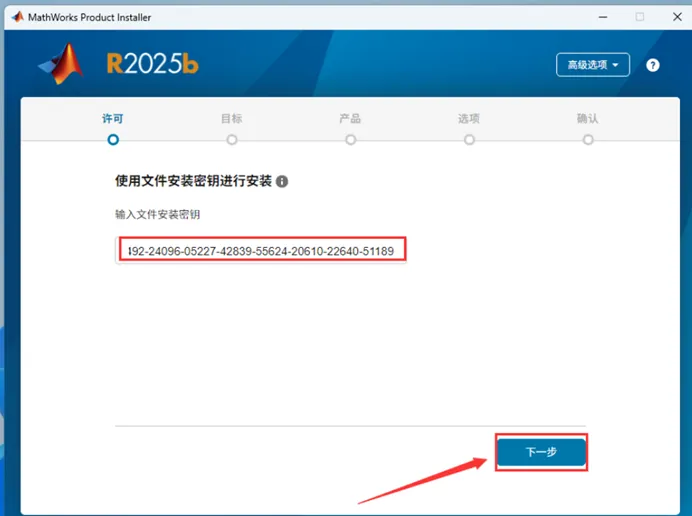
Task: Select the 许可 license step
Action: [x=113, y=128]
